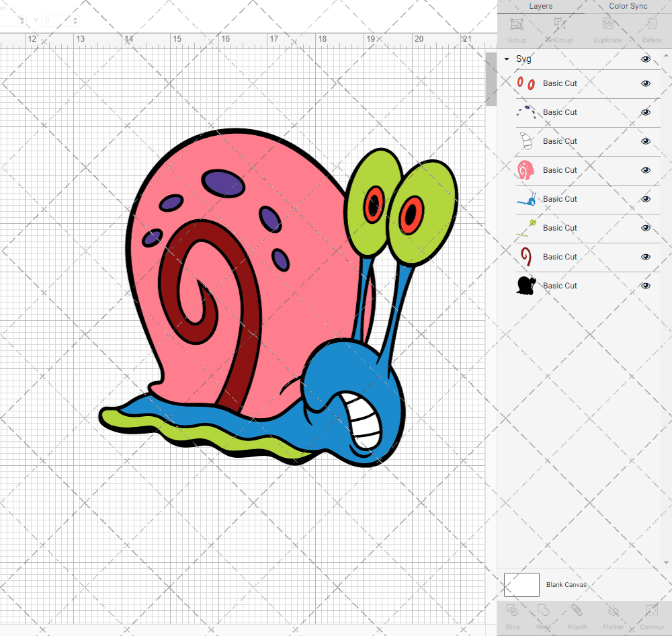Hide the black silhouette layer
Screen dimensions: 672x636
pyautogui.click(x=645, y=286)
